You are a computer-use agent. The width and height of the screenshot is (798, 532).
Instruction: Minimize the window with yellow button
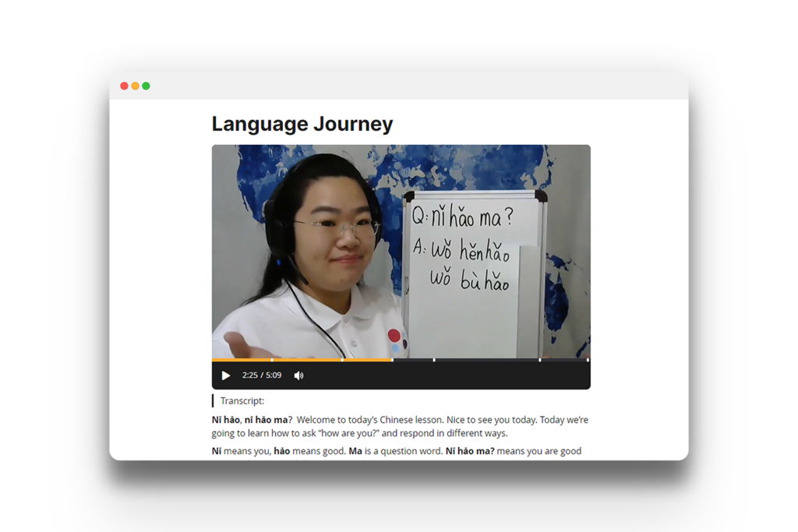click(x=135, y=86)
